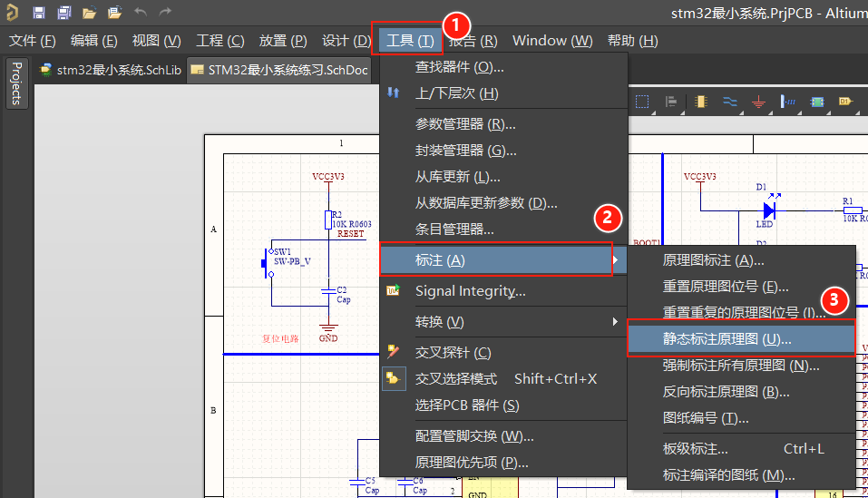Choose 板级标注... Ctrl+L item
Image resolution: width=868 pixels, height=498 pixels.
click(742, 449)
